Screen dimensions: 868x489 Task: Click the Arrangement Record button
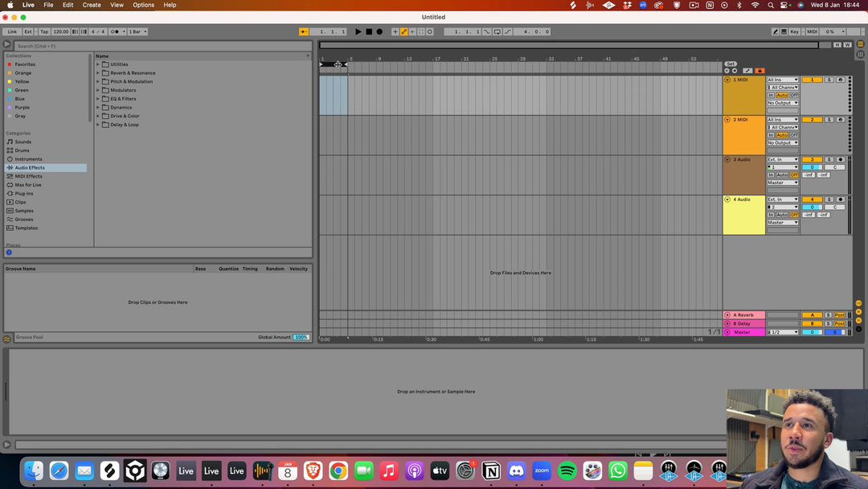[379, 32]
